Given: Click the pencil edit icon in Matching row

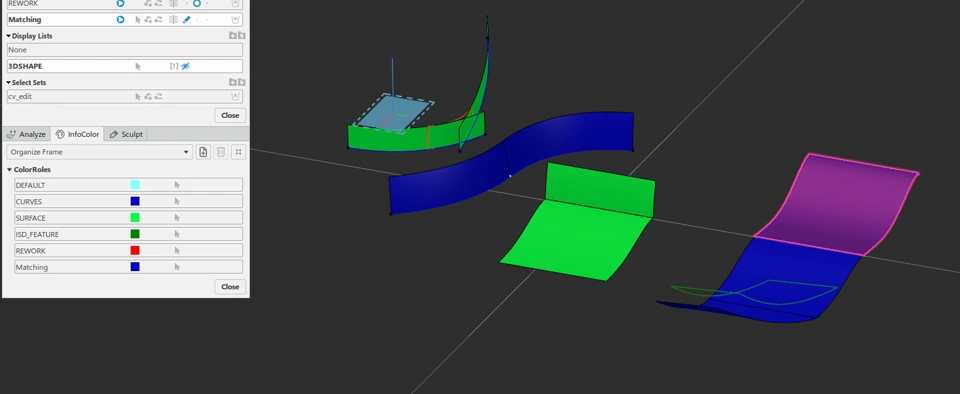Looking at the screenshot, I should 186,20.
